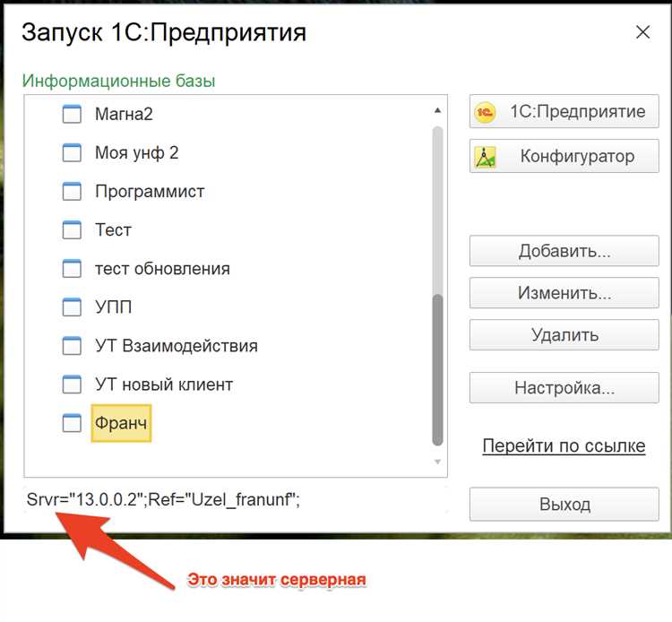This screenshot has height=622, width=672.
Task: Select the тест обновления infobase
Action: click(162, 269)
